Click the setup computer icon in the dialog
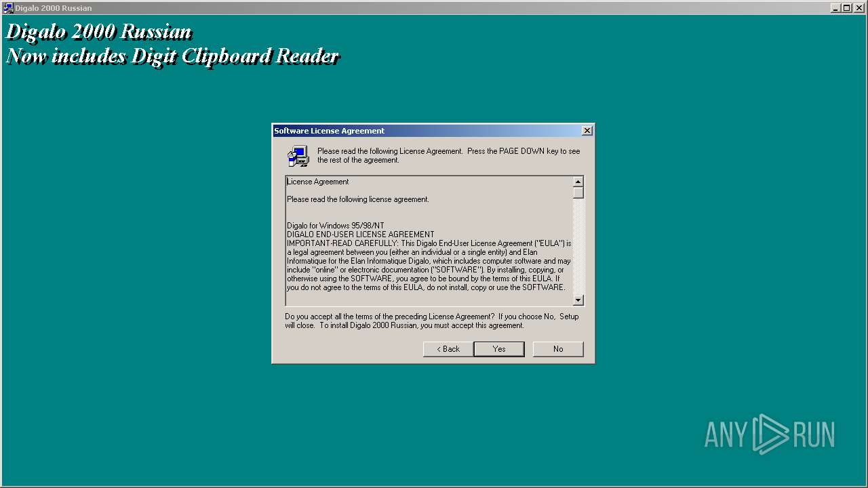Image resolution: width=868 pixels, height=488 pixels. pyautogui.click(x=298, y=157)
